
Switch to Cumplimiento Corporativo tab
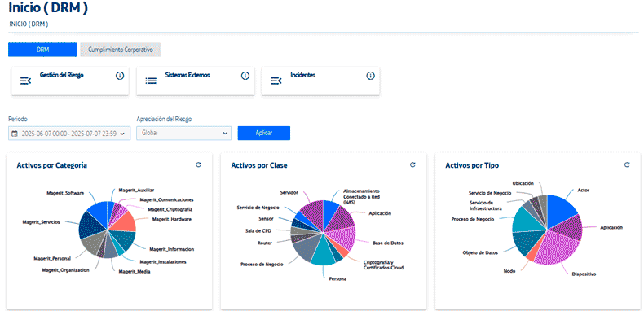coord(121,50)
